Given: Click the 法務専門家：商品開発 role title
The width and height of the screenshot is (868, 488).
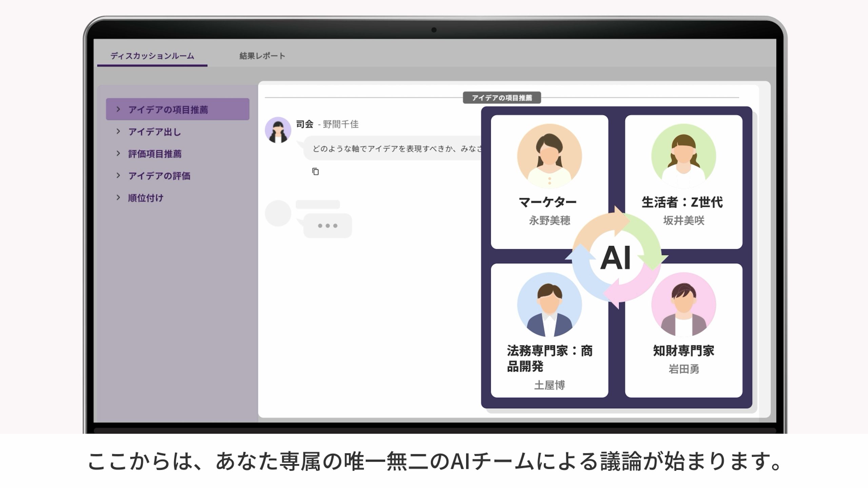Looking at the screenshot, I should click(x=550, y=359).
